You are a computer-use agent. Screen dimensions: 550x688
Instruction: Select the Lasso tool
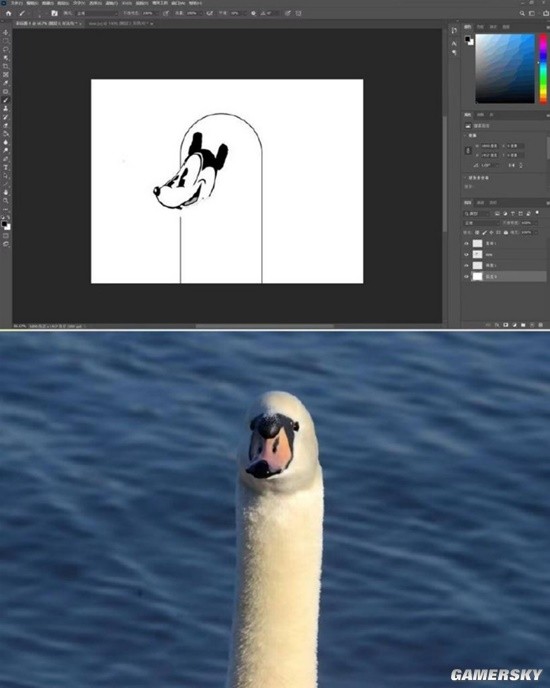(6, 50)
